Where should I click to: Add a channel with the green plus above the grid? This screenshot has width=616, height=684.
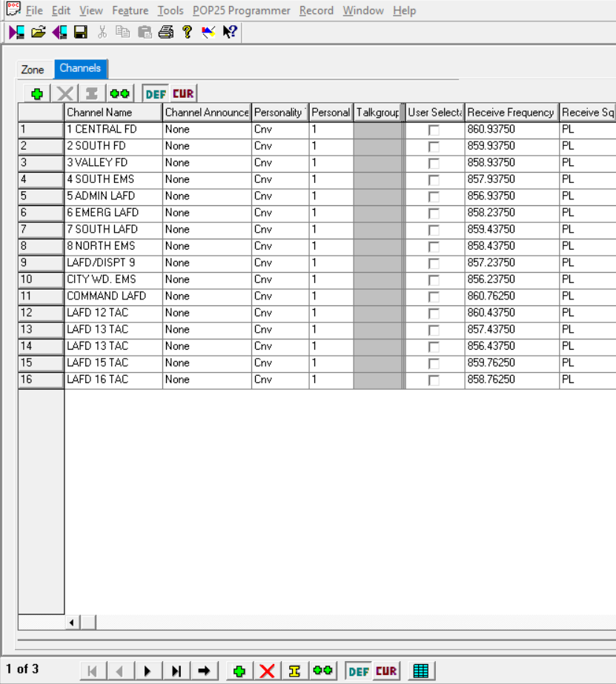pos(37,93)
